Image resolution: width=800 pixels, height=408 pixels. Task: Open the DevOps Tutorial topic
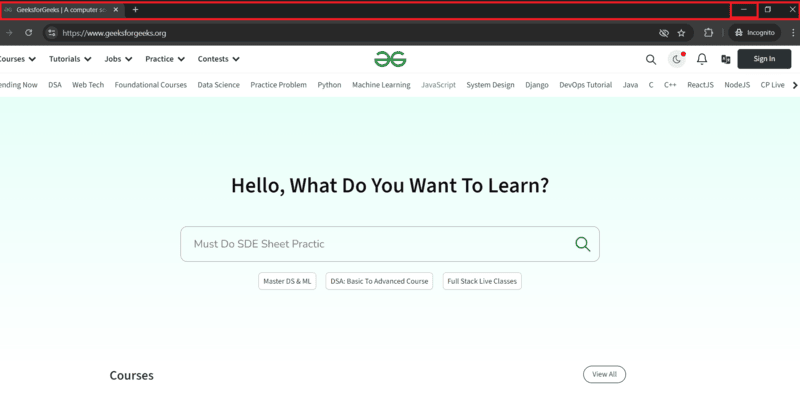[x=586, y=85]
